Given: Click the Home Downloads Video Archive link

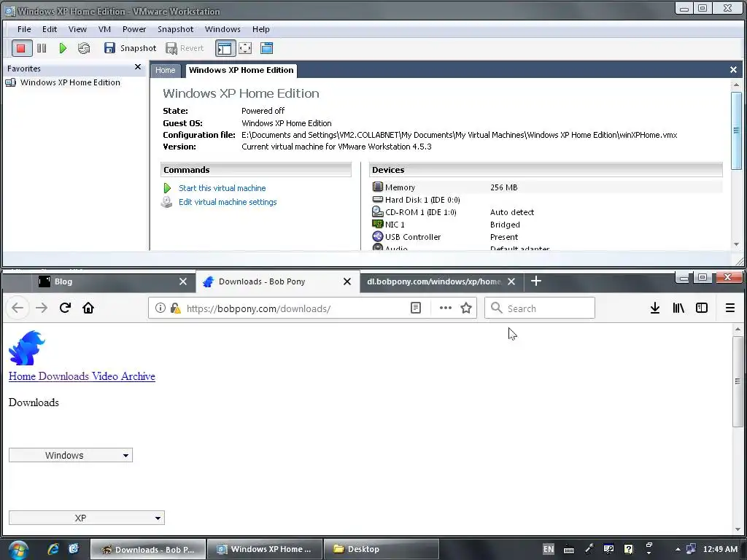Looking at the screenshot, I should pyautogui.click(x=82, y=376).
